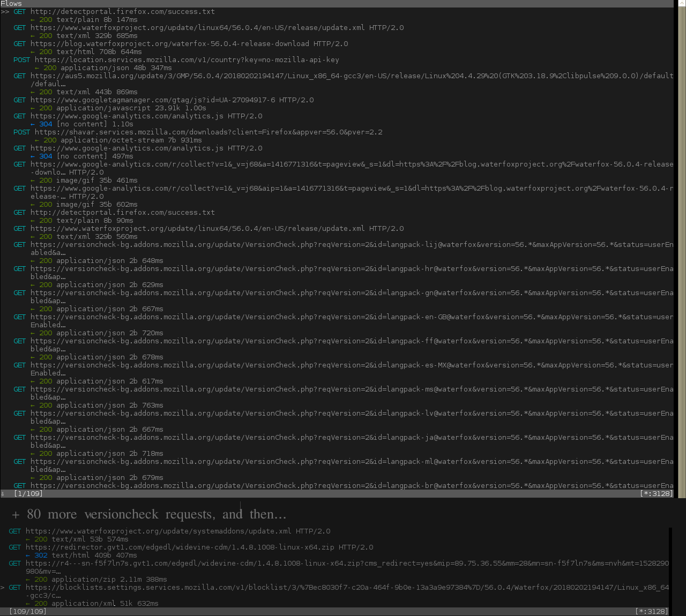Select the versioncheck flow for langpack-ja@waterfox
Image resolution: width=686 pixels, height=616 pixels.
click(x=344, y=441)
